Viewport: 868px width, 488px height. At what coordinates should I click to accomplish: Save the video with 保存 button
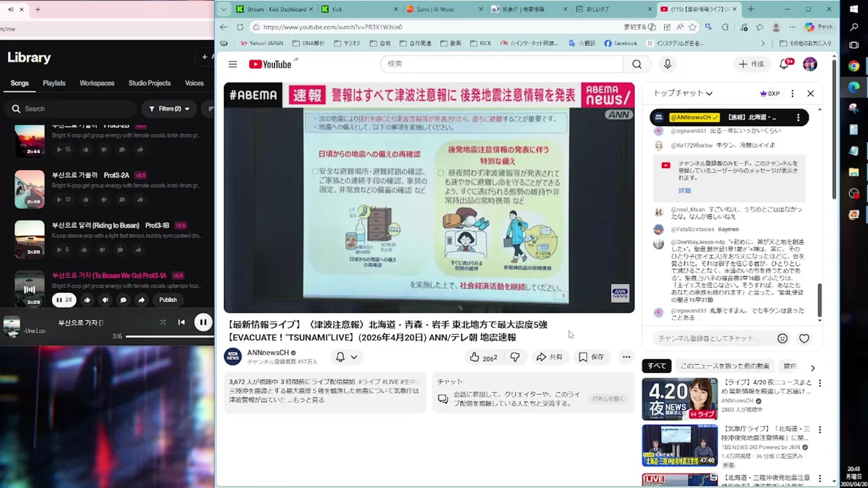coord(591,357)
